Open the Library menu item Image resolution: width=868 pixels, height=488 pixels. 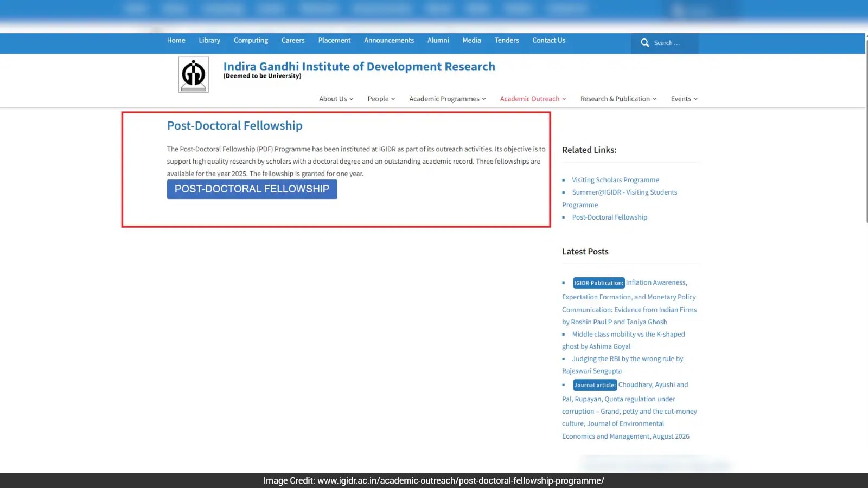(x=209, y=41)
